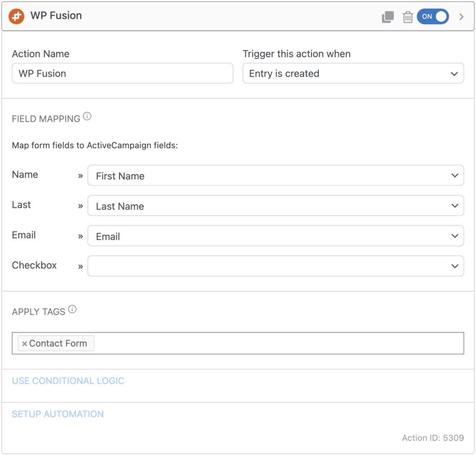Click the Checkbox form field label

pos(34,265)
